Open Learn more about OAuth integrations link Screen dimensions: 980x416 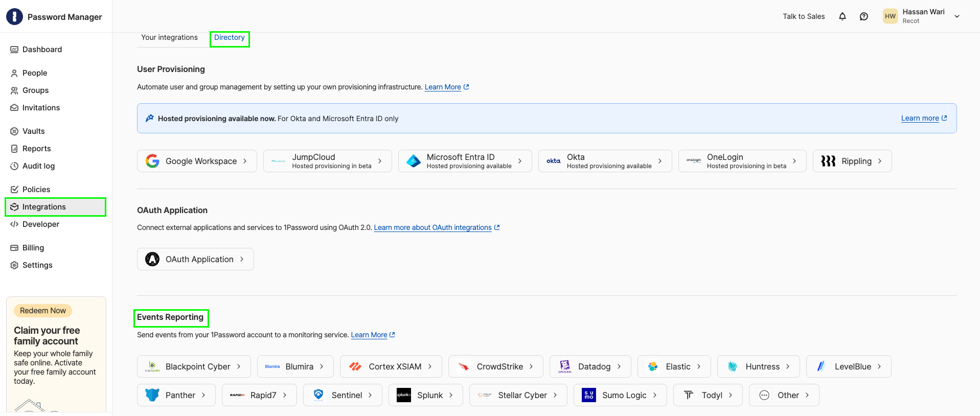click(x=437, y=227)
